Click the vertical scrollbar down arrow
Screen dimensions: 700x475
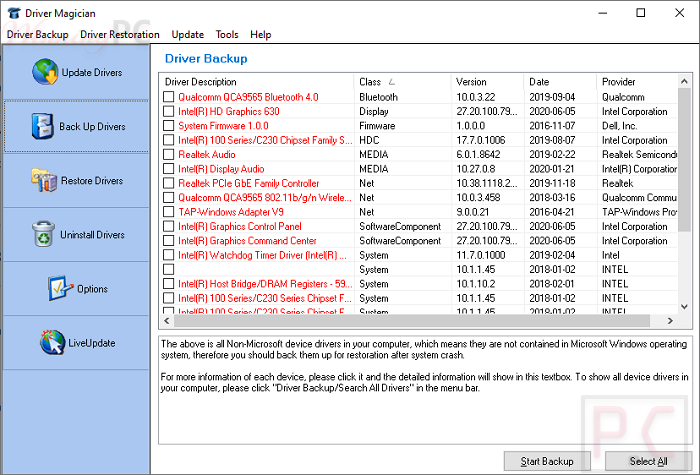point(684,307)
